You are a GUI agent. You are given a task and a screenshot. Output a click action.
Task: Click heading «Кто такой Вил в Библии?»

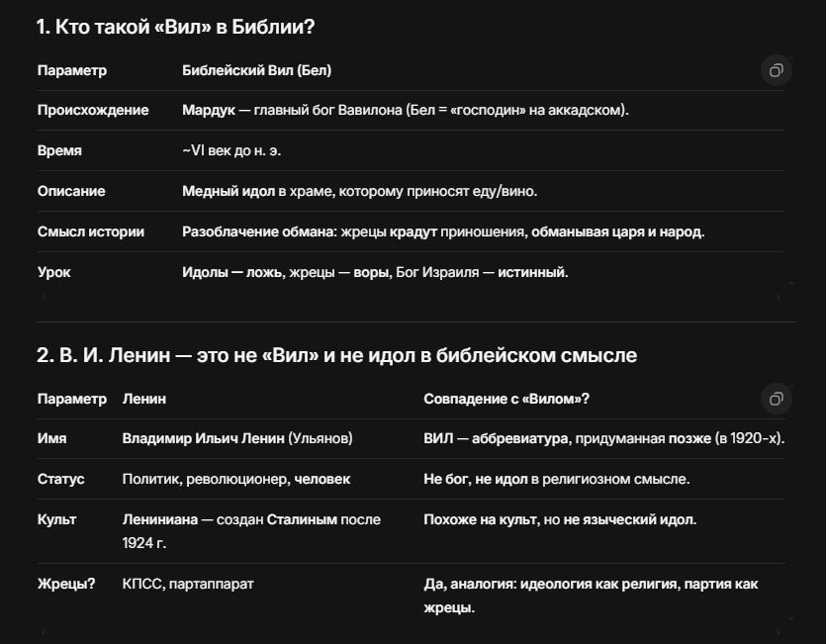tap(175, 27)
